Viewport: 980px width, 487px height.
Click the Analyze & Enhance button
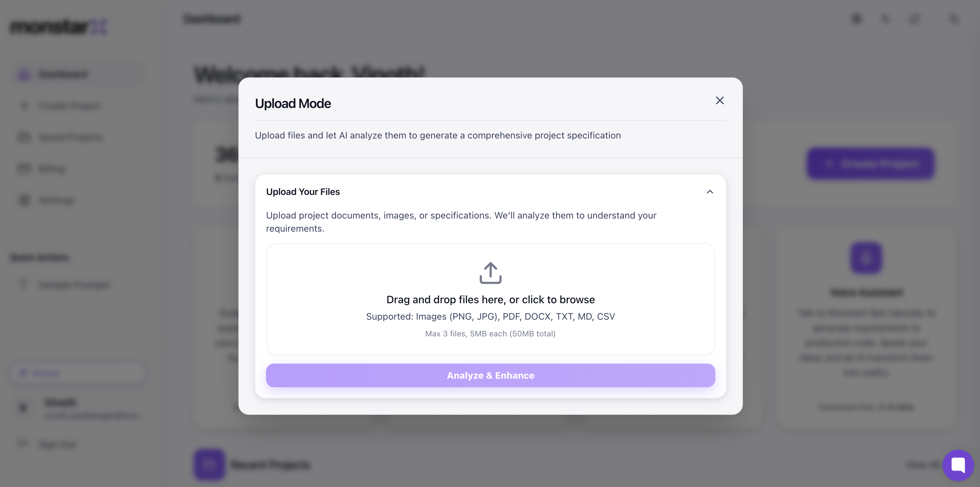[x=490, y=376]
